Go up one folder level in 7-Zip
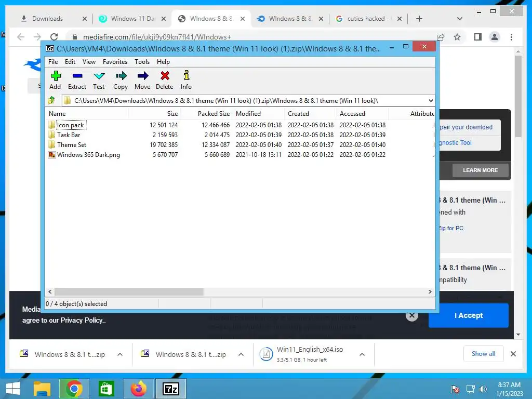Screen dimensions: 532x399 click(51, 100)
